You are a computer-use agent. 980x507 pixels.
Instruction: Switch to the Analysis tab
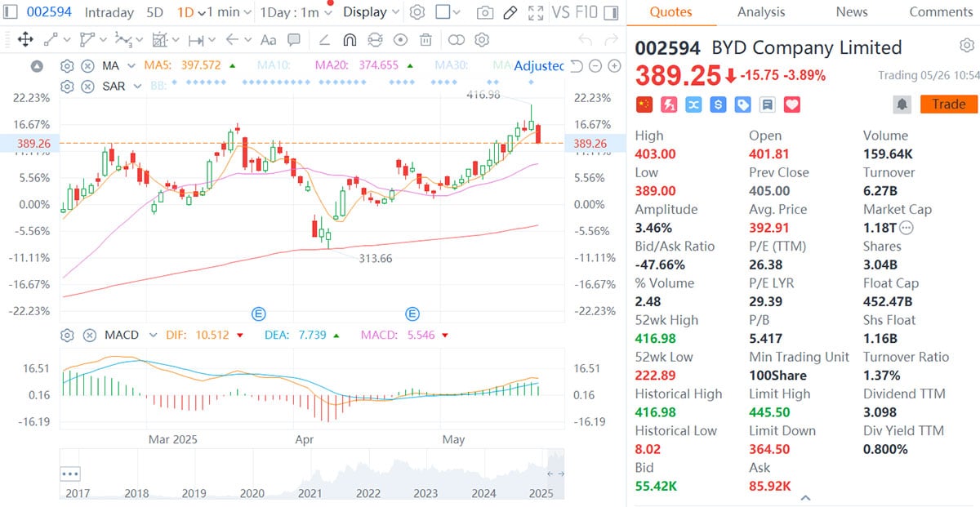point(761,12)
